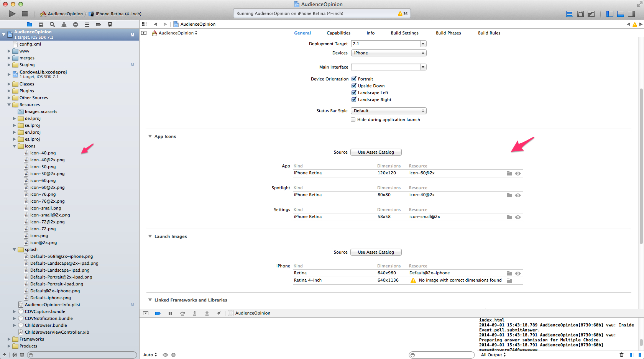Image resolution: width=644 pixels, height=359 pixels.
Task: Reveal icon-small@2x with eye icon
Action: click(x=518, y=217)
